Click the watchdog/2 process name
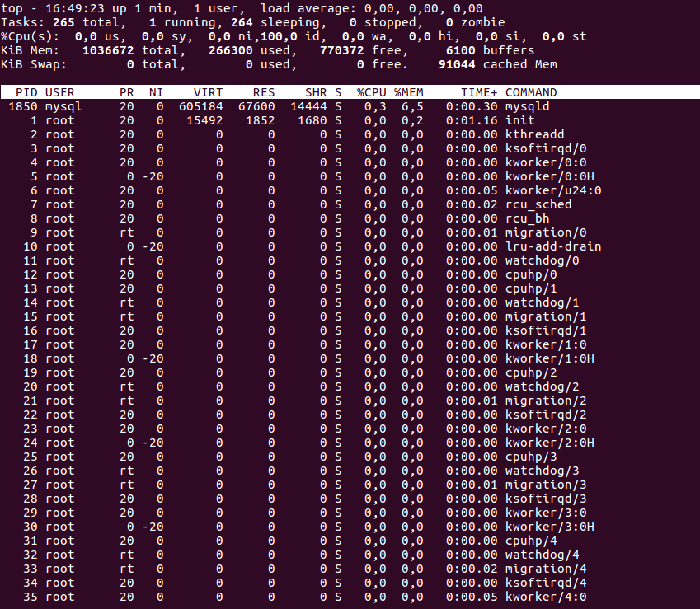Image resolution: width=700 pixels, height=609 pixels. (542, 386)
